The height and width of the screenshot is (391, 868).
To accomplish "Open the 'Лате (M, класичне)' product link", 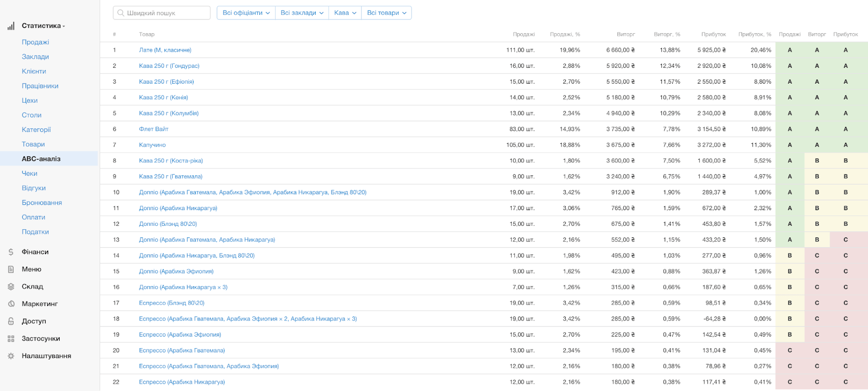I will 165,50.
